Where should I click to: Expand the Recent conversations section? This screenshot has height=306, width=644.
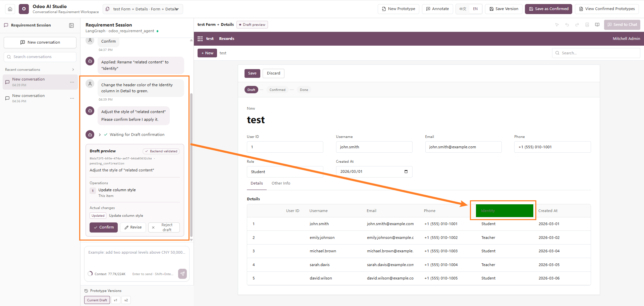[x=73, y=70]
